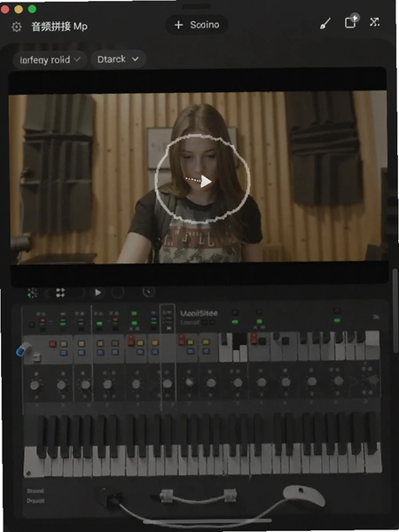Open the settings gear in the title bar
The height and width of the screenshot is (532, 399).
16,27
